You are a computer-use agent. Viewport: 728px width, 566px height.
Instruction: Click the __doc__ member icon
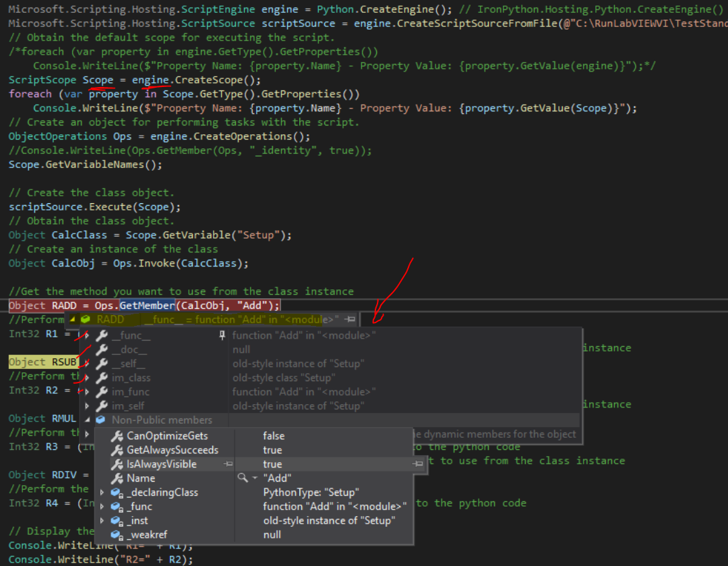pos(101,349)
